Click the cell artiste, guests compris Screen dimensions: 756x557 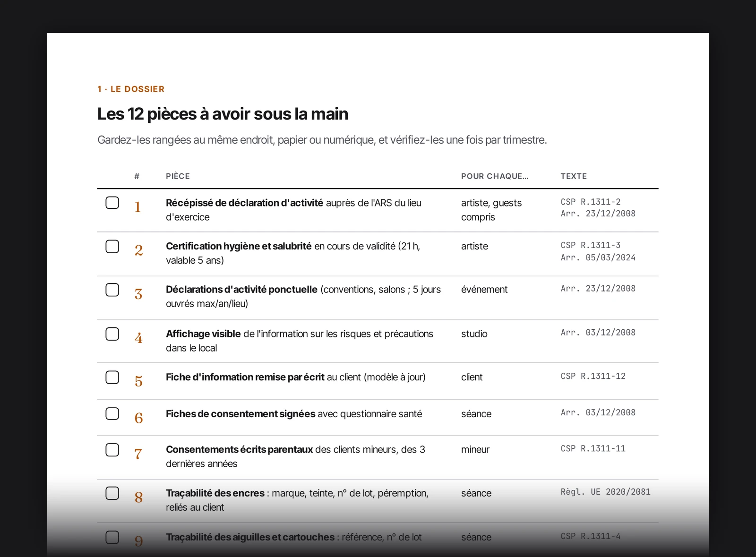pyautogui.click(x=491, y=210)
